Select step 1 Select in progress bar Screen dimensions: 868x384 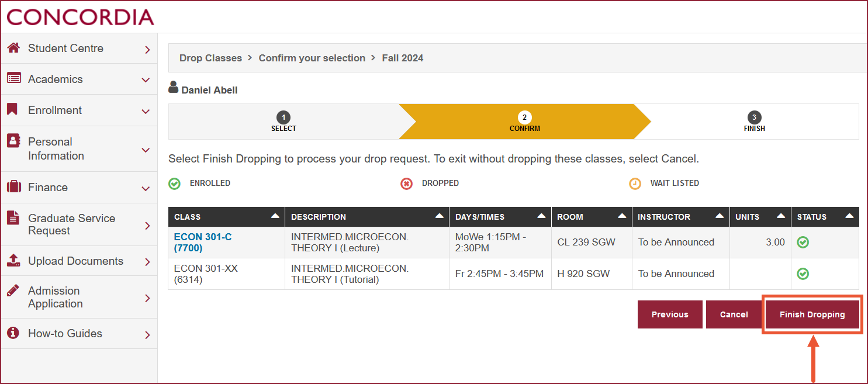[x=283, y=122]
